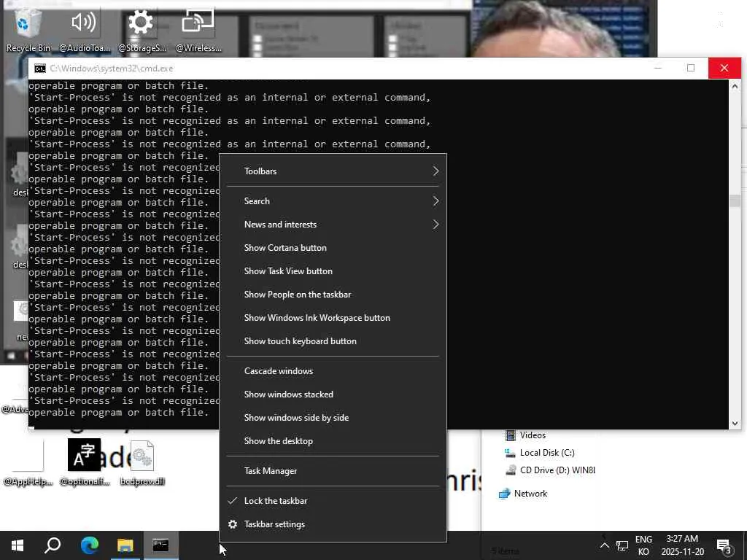Open the clock showing 3:27 AM

(x=682, y=545)
